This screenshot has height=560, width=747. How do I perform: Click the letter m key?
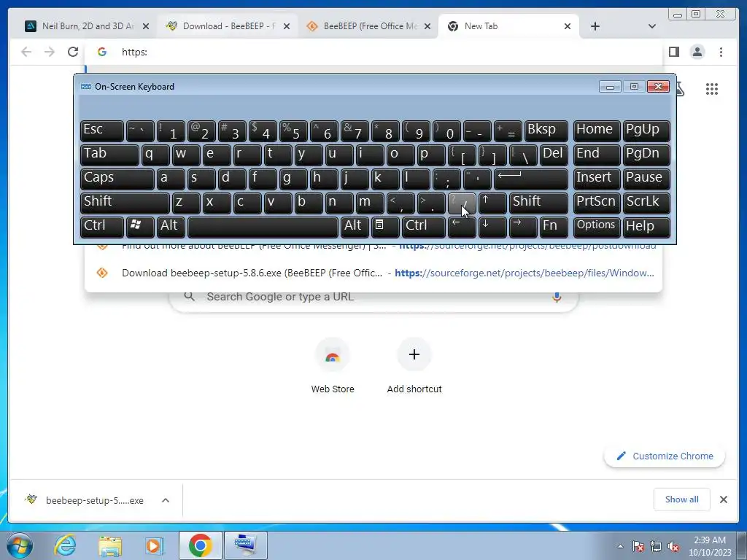[x=370, y=203]
